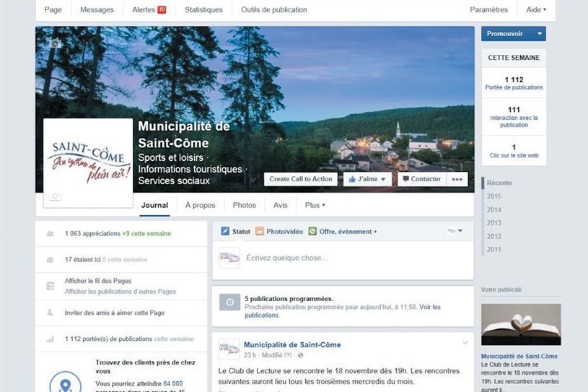The width and height of the screenshot is (588, 392).
Task: Click the page avatar beside the post
Action: tap(229, 349)
